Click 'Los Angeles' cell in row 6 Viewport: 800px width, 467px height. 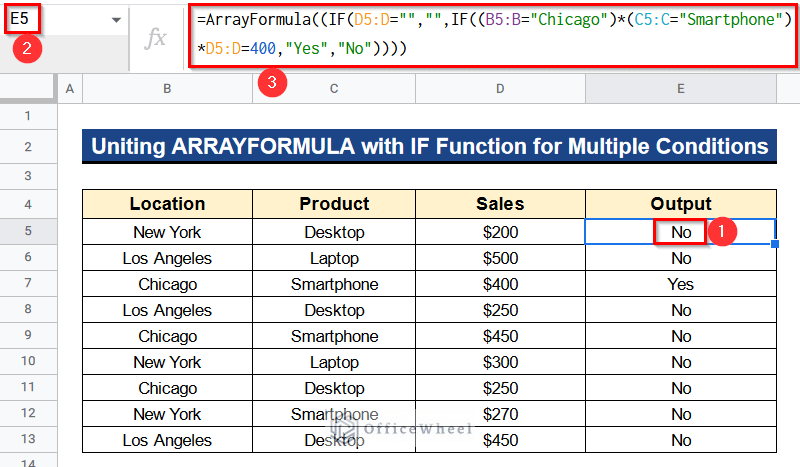pyautogui.click(x=167, y=258)
